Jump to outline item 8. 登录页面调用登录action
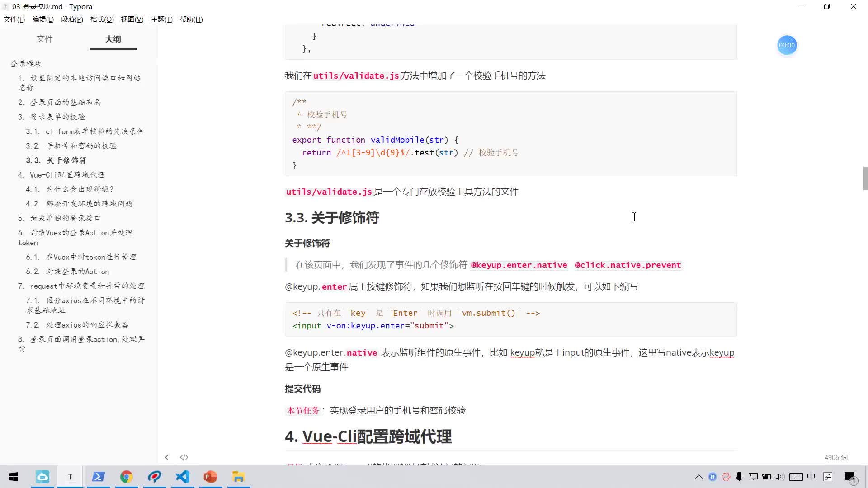The image size is (868, 488). coord(81,344)
